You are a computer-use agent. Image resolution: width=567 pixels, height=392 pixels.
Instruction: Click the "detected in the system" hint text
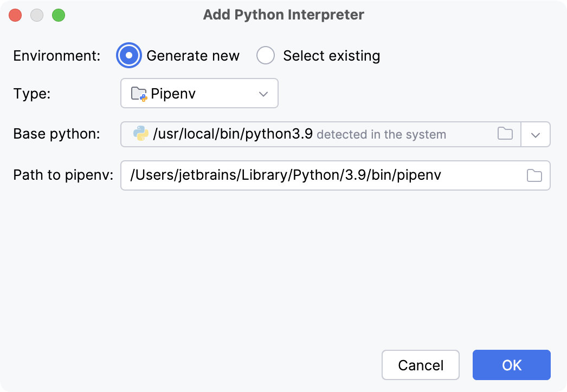click(x=381, y=134)
